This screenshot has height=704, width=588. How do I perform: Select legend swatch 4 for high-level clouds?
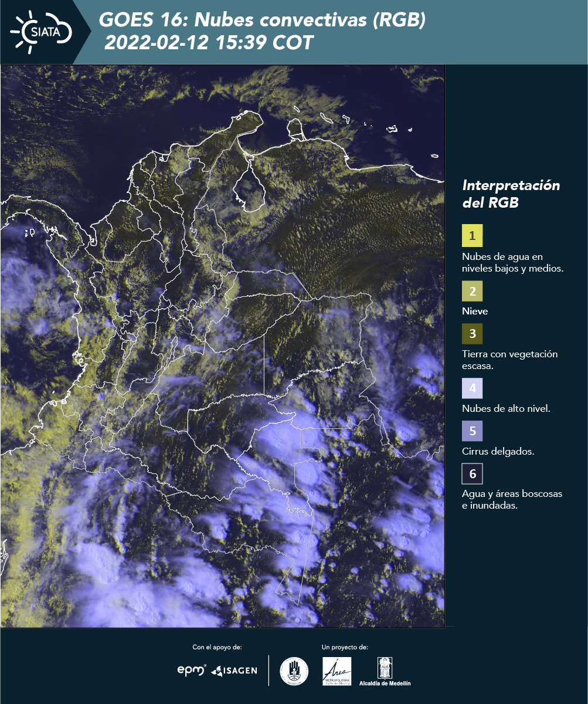pos(472,388)
